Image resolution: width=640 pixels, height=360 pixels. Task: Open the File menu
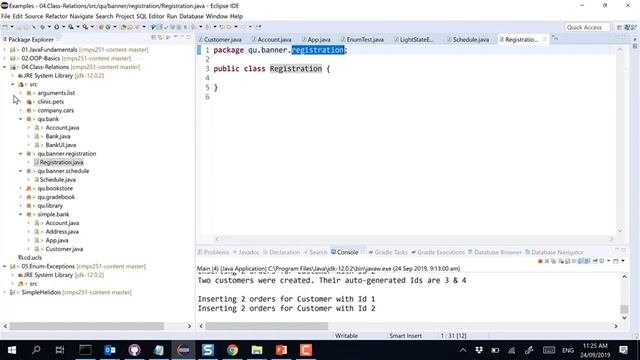[5, 16]
